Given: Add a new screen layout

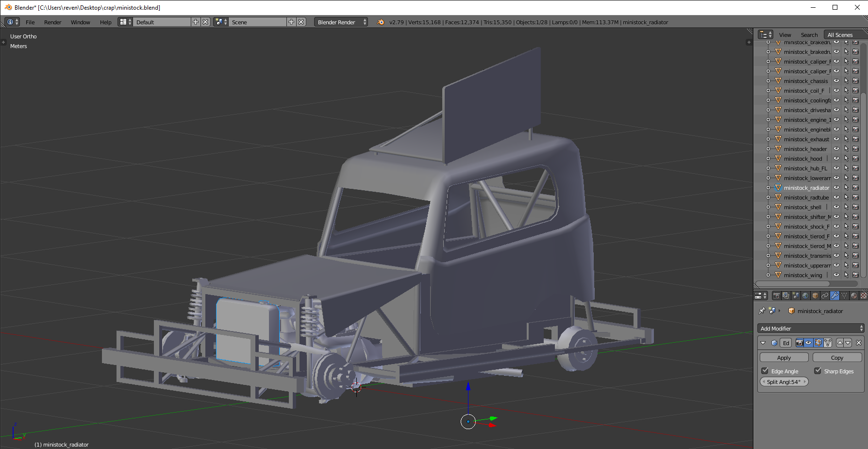Looking at the screenshot, I should tap(196, 22).
